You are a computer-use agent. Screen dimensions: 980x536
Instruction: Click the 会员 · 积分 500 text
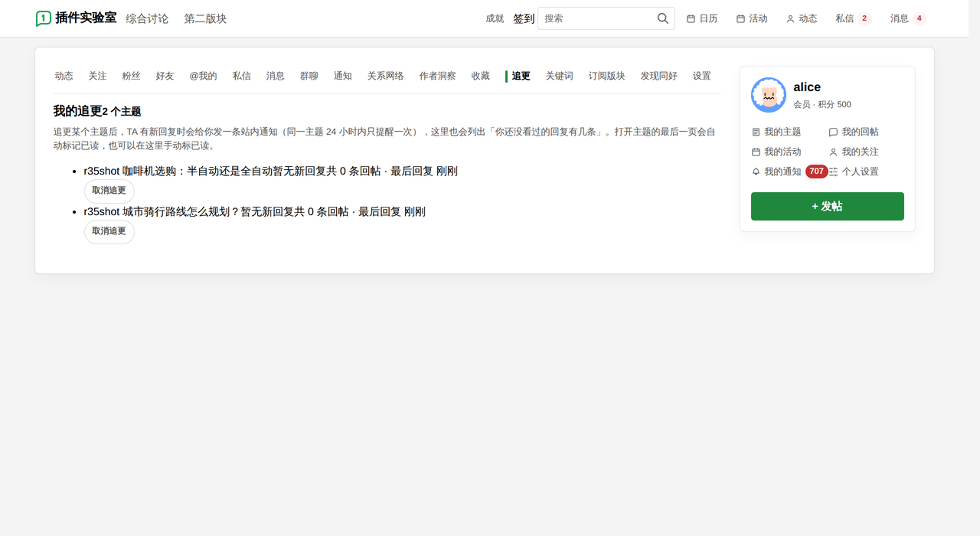[x=822, y=104]
